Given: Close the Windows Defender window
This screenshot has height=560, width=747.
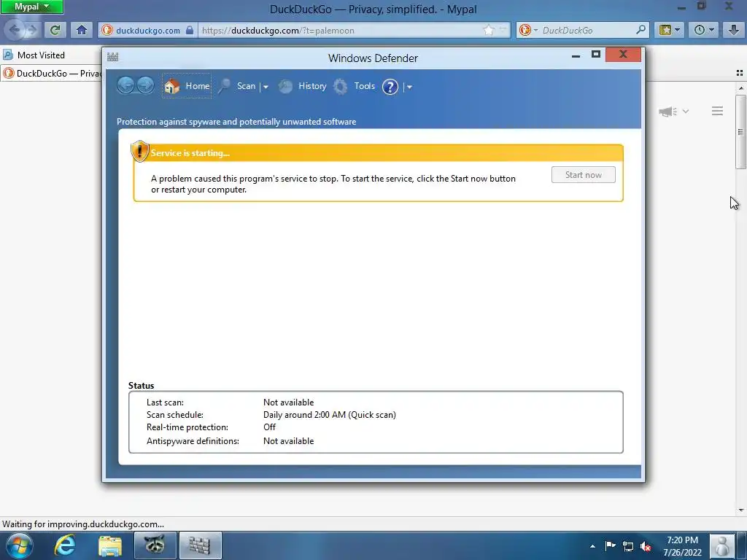Looking at the screenshot, I should [x=623, y=54].
